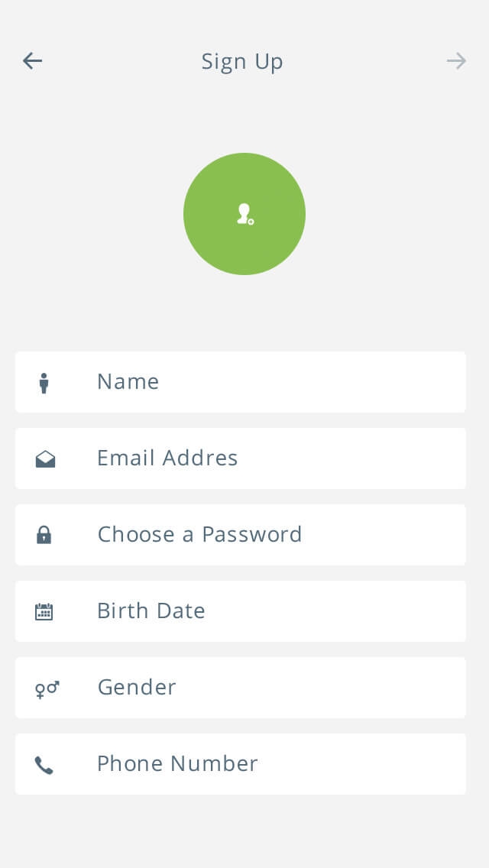Click the gender symbols icon
489x868 pixels.
click(47, 688)
